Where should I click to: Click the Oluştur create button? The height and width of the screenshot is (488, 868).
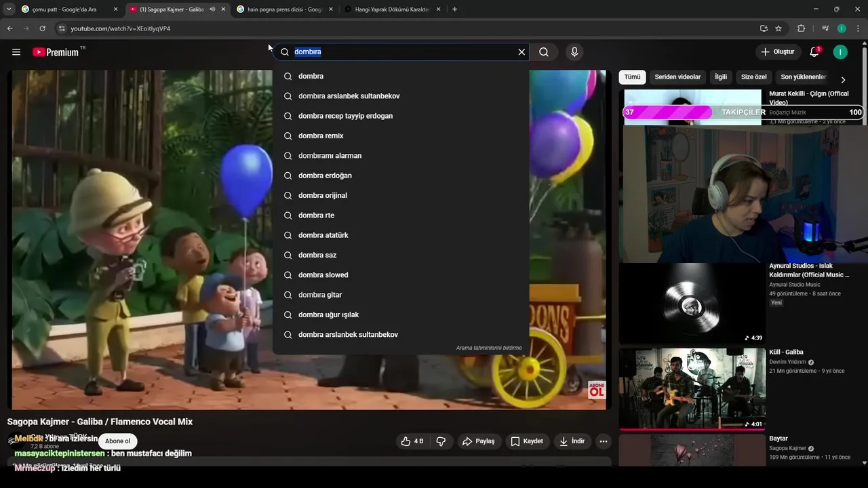point(778,52)
